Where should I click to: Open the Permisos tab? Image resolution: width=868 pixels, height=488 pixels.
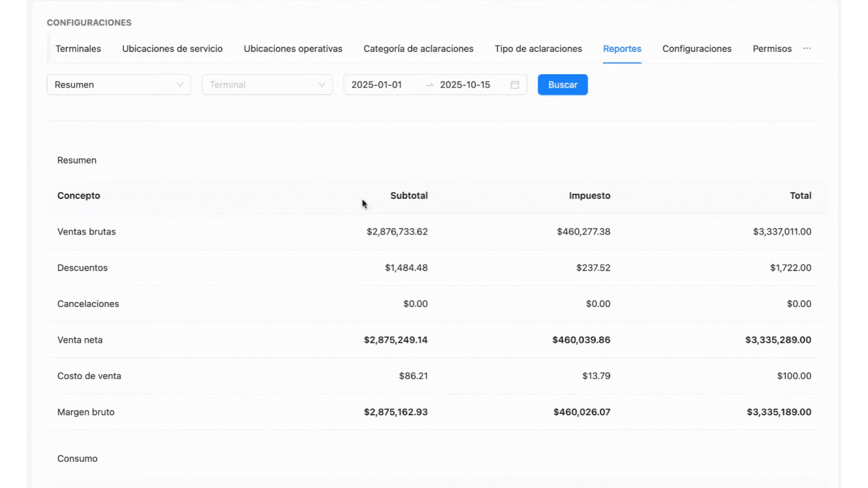[772, 49]
